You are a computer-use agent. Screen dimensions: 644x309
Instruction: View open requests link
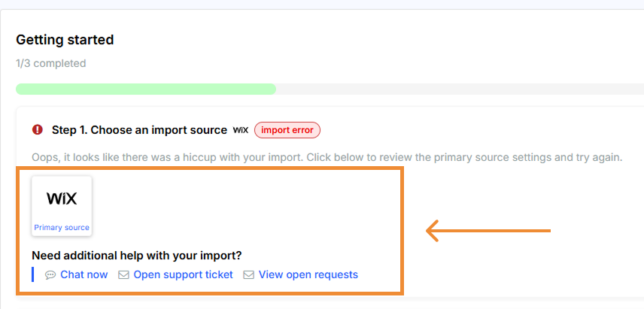point(308,274)
